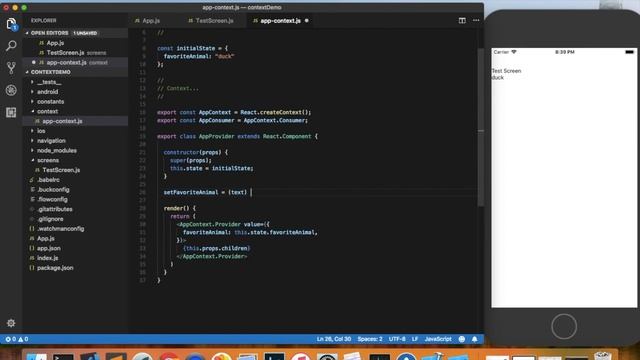This screenshot has height=360, width=640.
Task: Click the Ln 26, Col 30 status entry
Action: pyautogui.click(x=333, y=339)
